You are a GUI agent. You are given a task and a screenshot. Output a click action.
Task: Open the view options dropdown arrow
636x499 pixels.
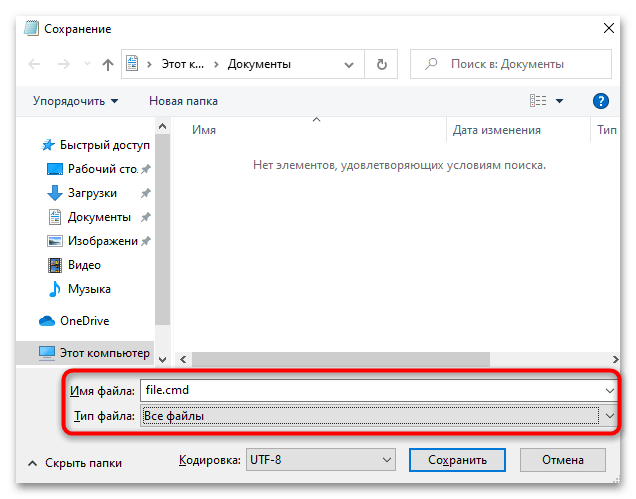[x=559, y=101]
